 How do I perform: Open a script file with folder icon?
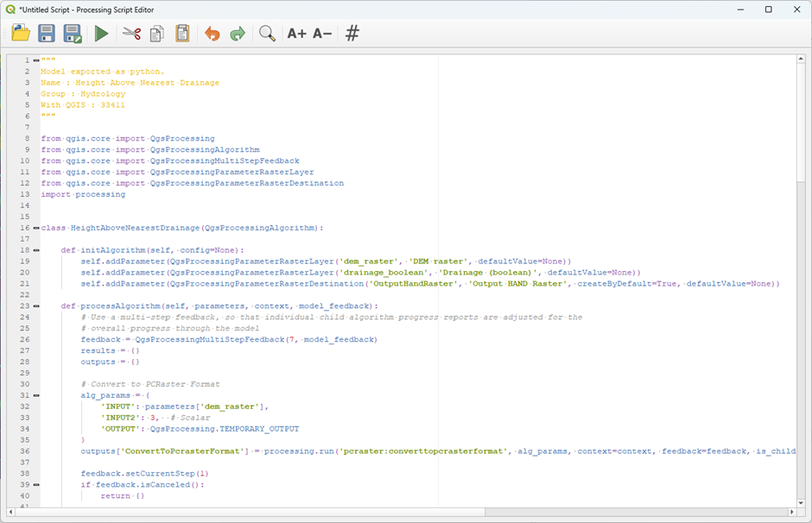pyautogui.click(x=21, y=34)
